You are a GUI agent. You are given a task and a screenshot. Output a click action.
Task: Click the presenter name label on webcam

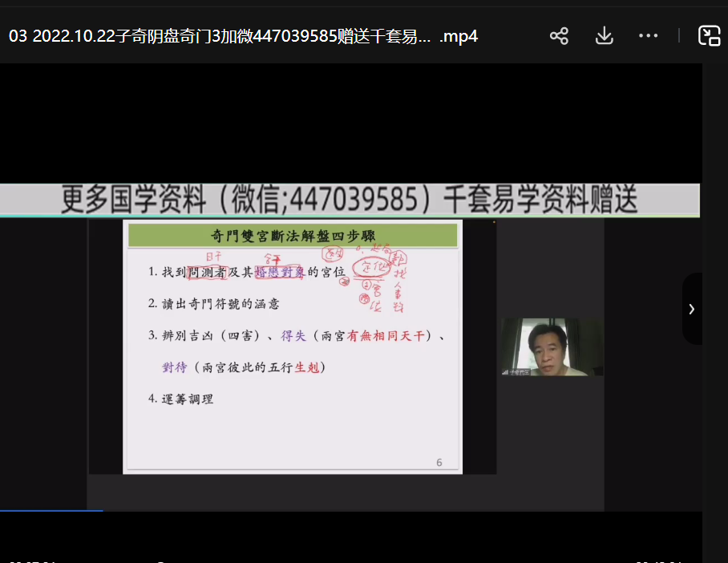pyautogui.click(x=521, y=372)
